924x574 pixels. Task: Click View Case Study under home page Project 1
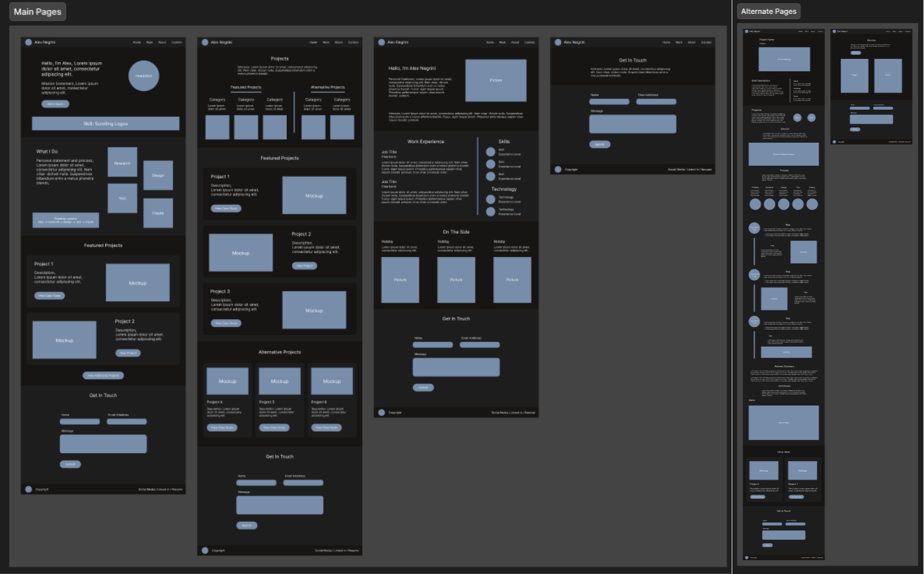point(50,295)
